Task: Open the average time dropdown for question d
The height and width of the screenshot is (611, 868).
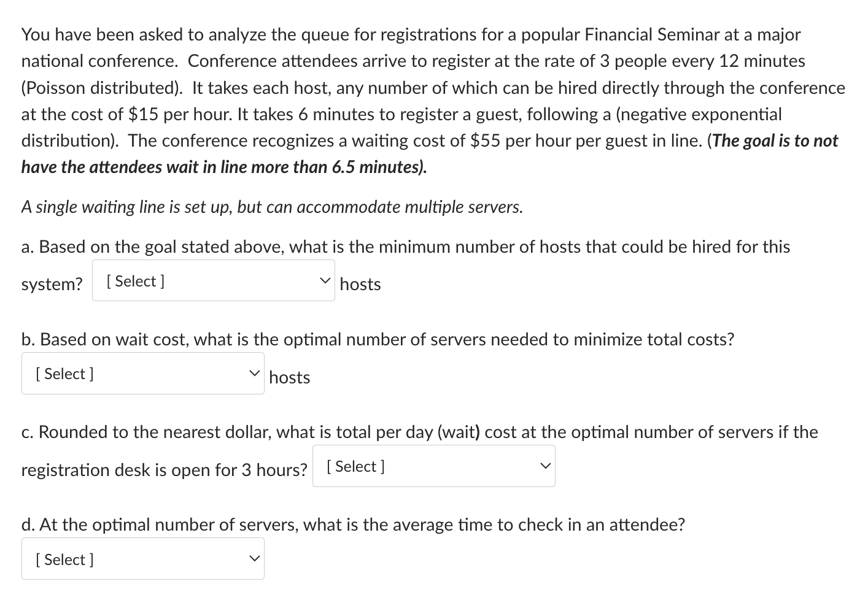Action: [142, 558]
